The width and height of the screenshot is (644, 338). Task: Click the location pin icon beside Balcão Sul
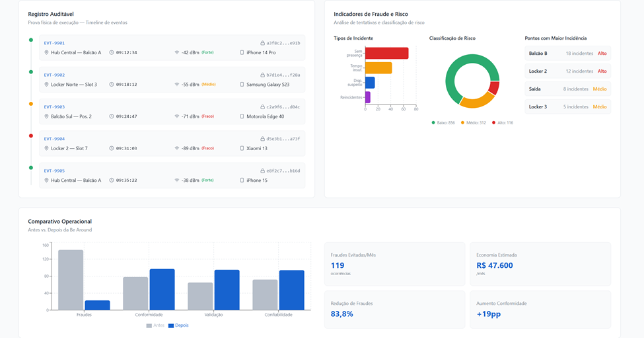click(x=46, y=116)
